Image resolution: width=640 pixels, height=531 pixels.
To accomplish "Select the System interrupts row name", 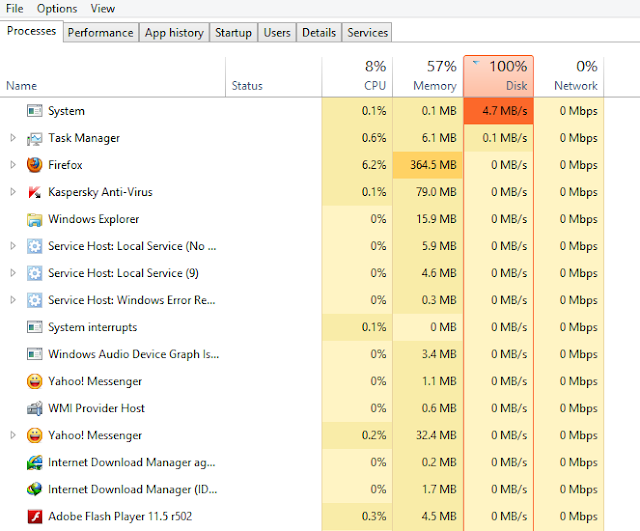I will 93,327.
